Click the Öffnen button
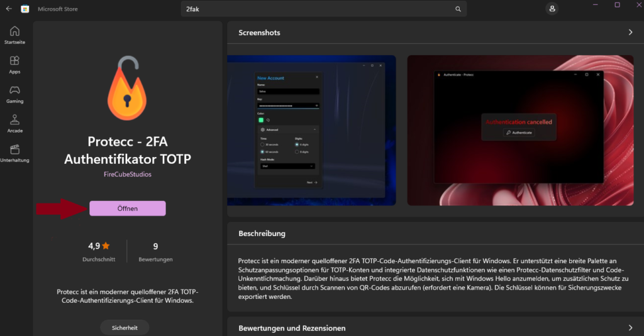This screenshot has width=644, height=336. point(128,209)
